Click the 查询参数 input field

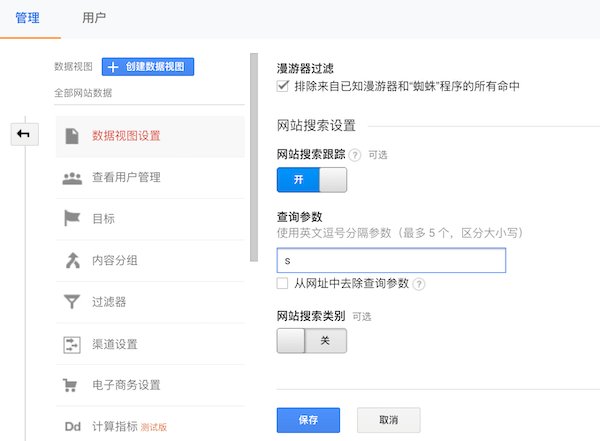tap(391, 260)
